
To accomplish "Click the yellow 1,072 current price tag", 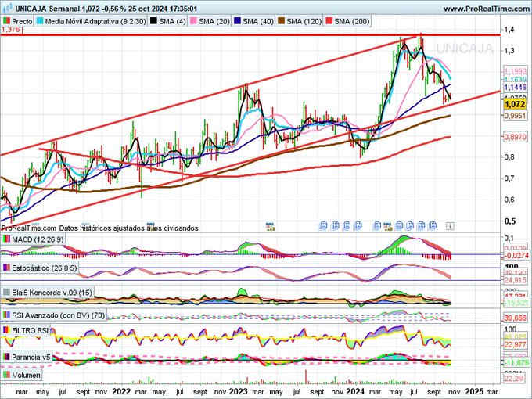I will click(515, 104).
